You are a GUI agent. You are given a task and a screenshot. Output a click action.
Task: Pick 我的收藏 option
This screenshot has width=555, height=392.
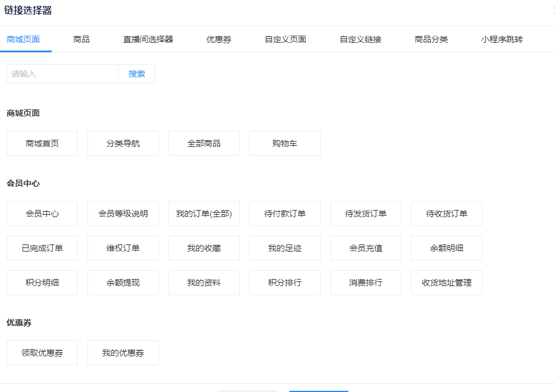coord(204,248)
